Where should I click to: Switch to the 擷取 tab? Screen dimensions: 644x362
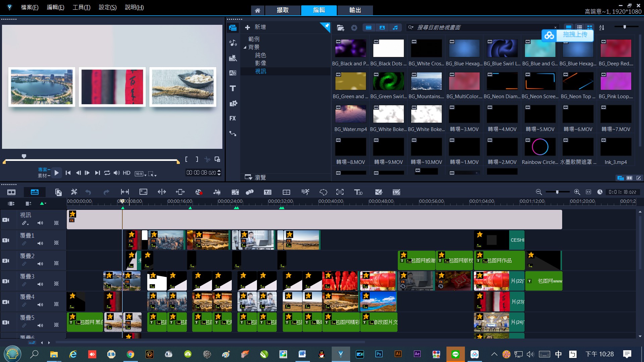pos(283,10)
